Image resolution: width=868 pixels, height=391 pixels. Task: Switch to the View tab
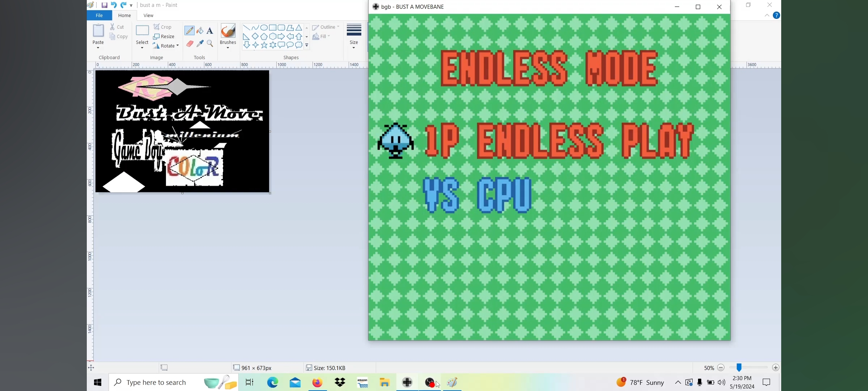click(148, 15)
